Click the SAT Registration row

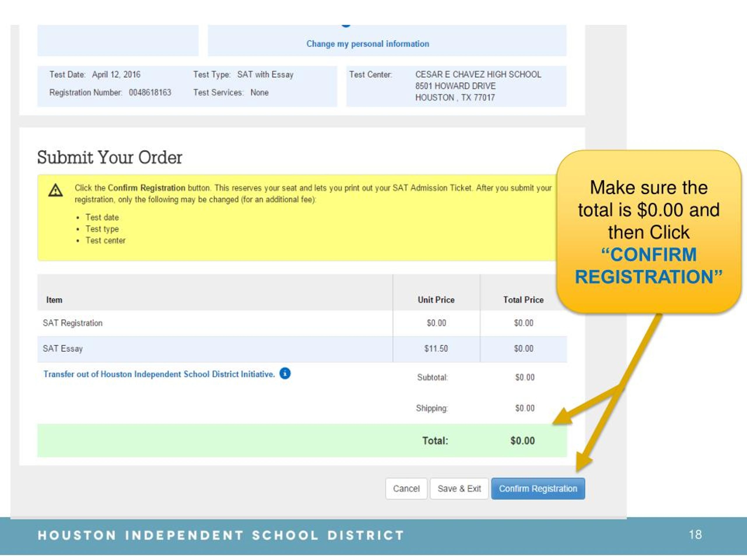point(73,323)
